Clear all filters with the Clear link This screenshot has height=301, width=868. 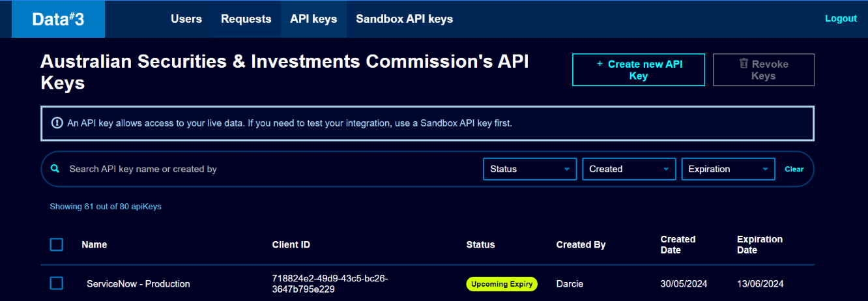[x=794, y=169]
